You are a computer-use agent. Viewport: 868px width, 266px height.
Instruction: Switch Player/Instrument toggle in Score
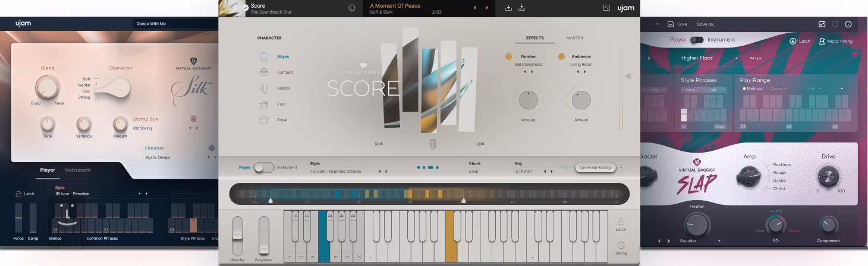(x=264, y=167)
